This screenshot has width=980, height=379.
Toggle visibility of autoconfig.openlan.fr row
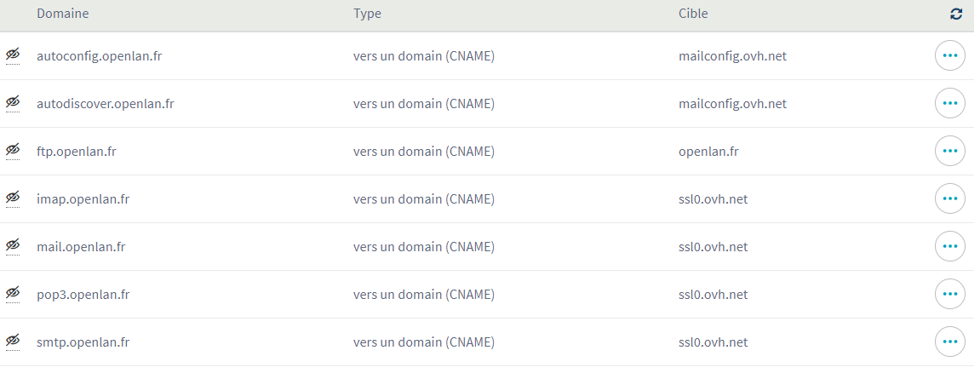point(12,56)
